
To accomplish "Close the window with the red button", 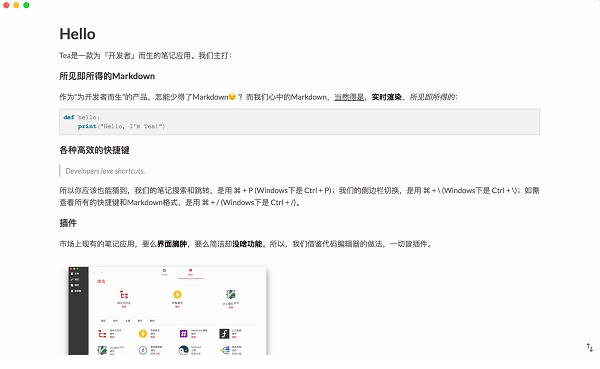I will [x=6, y=5].
